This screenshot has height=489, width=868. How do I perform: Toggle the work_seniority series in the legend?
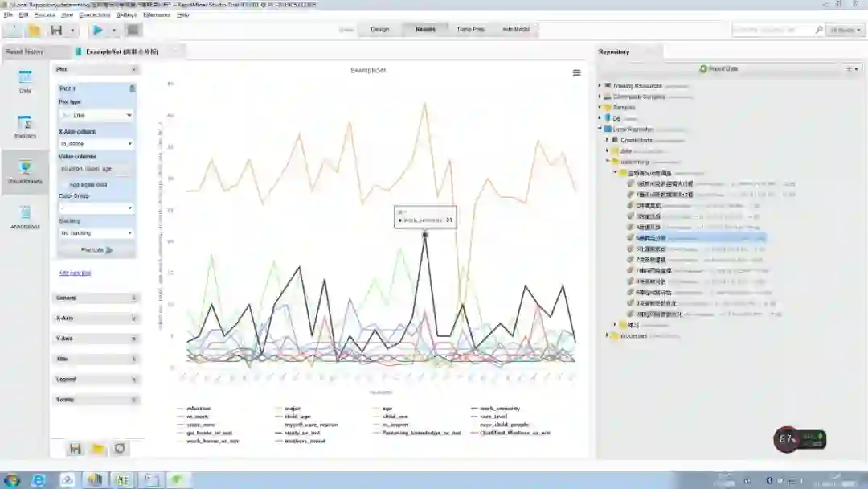(495, 408)
